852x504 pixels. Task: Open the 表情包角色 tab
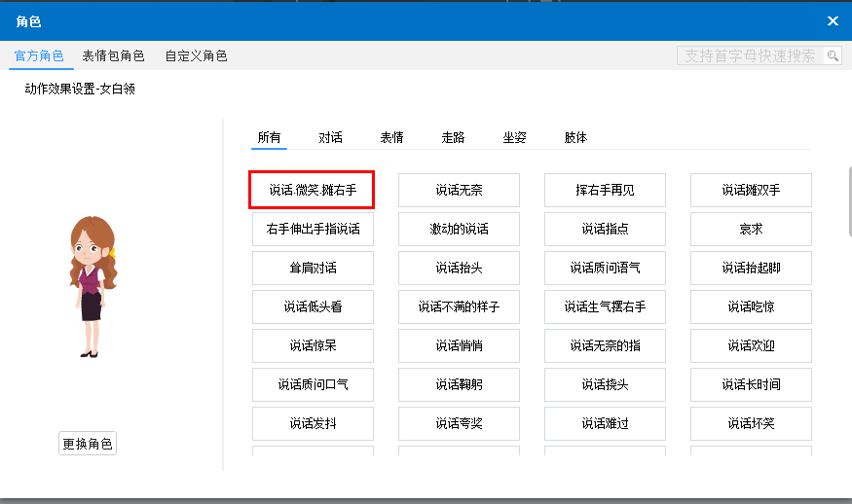click(113, 55)
